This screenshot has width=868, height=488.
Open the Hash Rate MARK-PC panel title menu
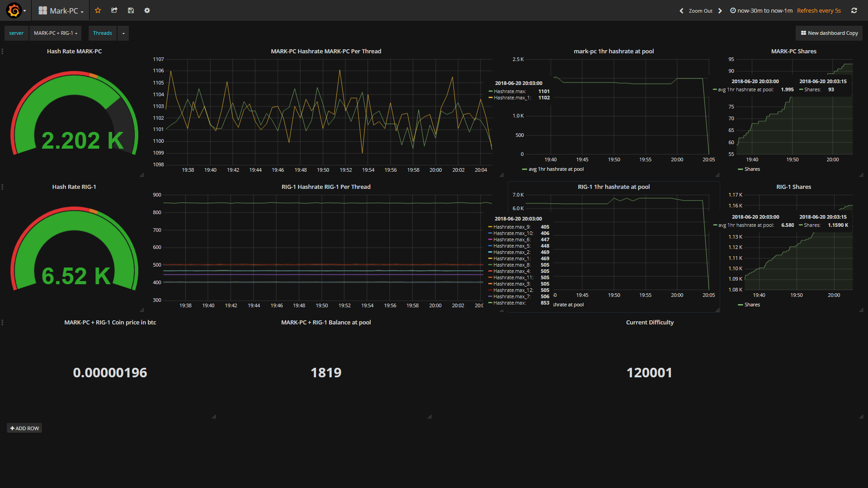pos(74,51)
